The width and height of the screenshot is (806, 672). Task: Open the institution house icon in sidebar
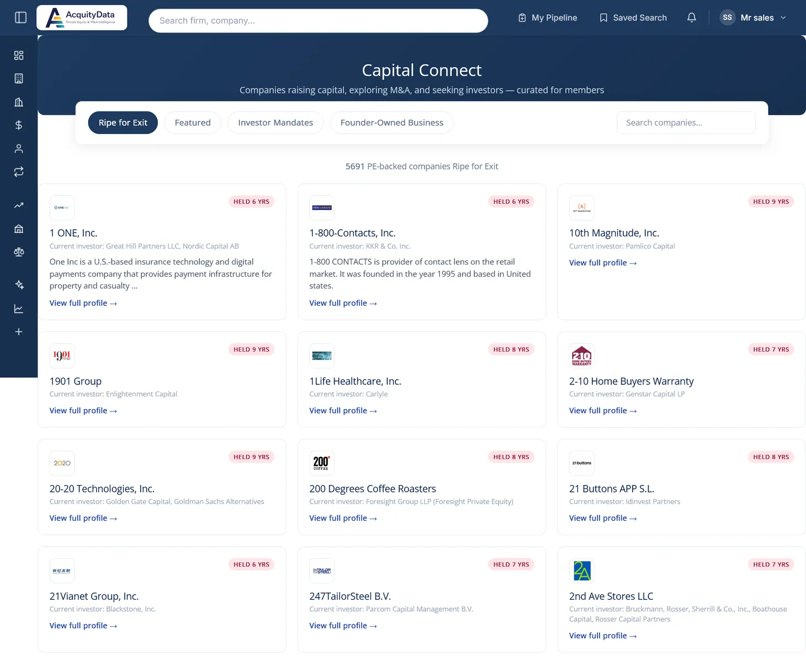pyautogui.click(x=19, y=229)
